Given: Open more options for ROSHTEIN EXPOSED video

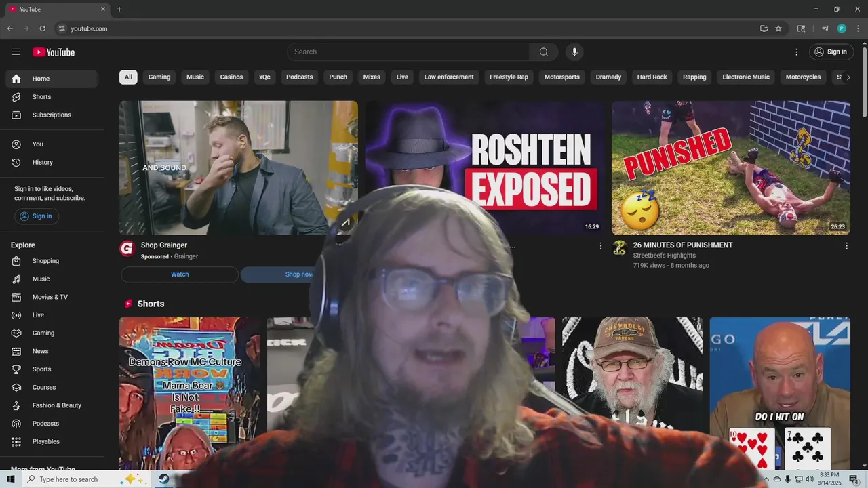Looking at the screenshot, I should click(600, 246).
